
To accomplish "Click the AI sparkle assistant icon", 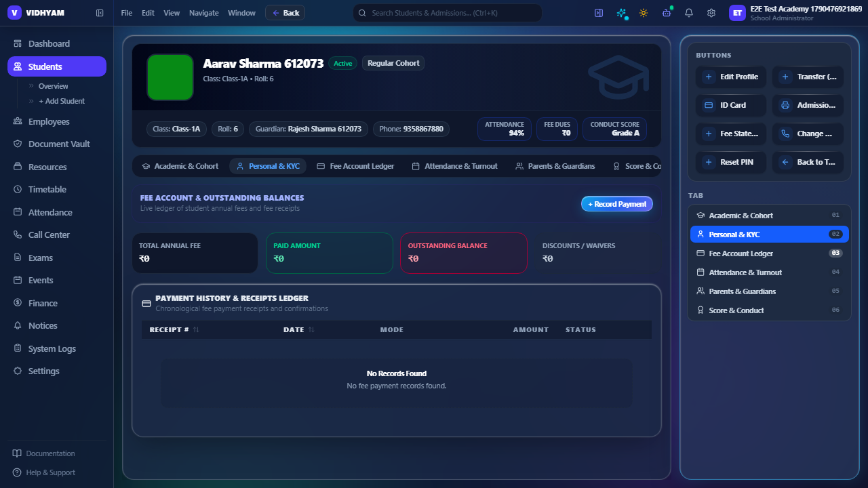I will 621,13.
